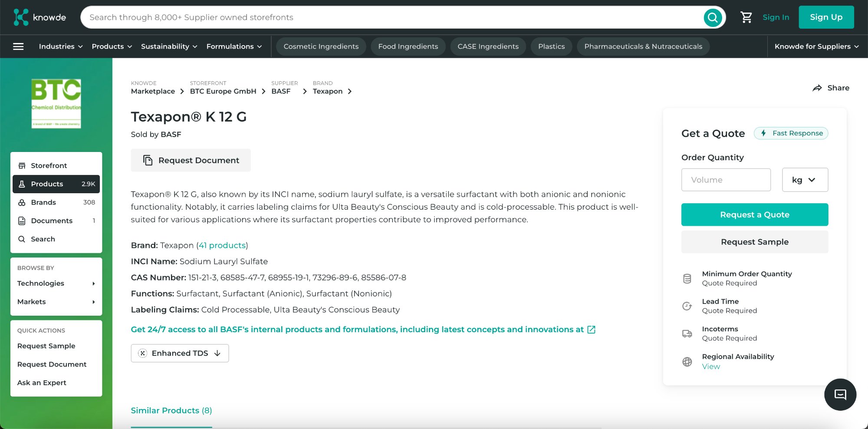Viewport: 868px width, 429px height.
Task: Click the Enhanced TDS download button
Action: [x=180, y=353]
